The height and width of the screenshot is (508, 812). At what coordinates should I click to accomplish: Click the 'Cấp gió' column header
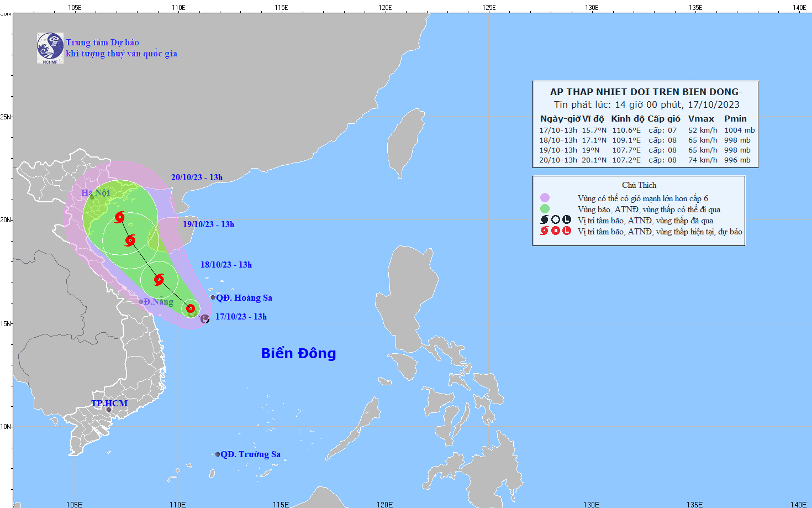click(664, 118)
